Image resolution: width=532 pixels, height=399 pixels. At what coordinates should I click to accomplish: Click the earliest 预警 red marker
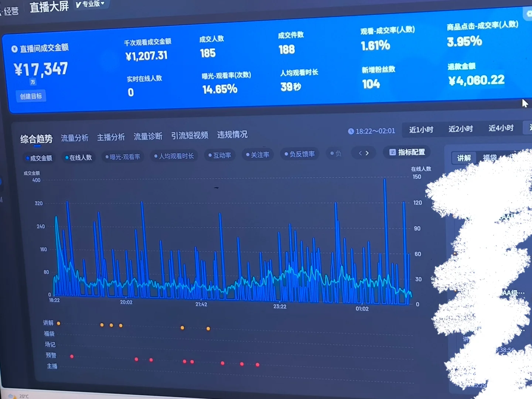point(72,357)
